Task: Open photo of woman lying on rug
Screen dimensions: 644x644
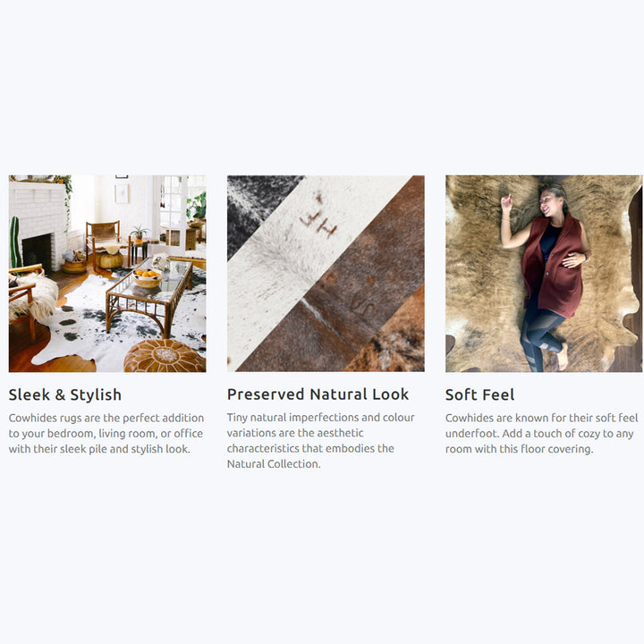Action: point(544,274)
